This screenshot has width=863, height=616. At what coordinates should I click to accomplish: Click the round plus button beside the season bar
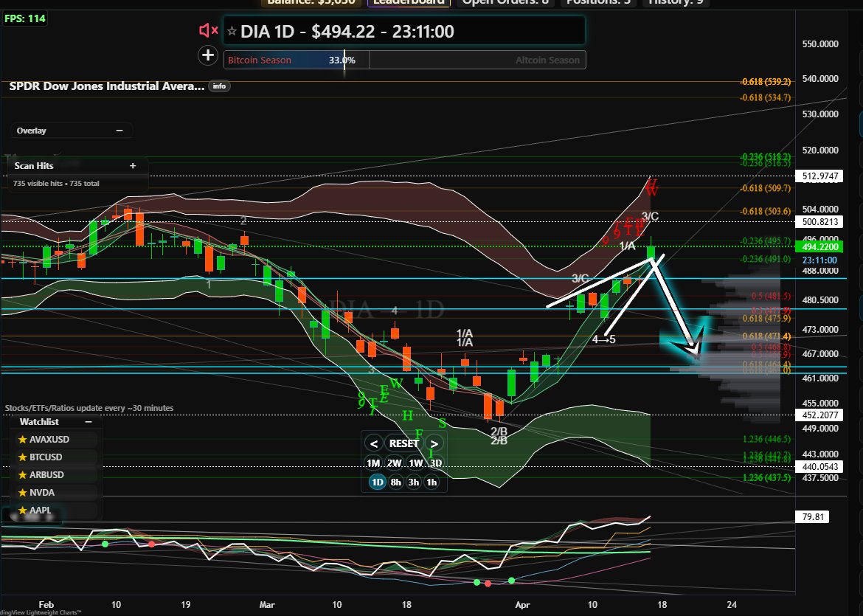point(208,55)
